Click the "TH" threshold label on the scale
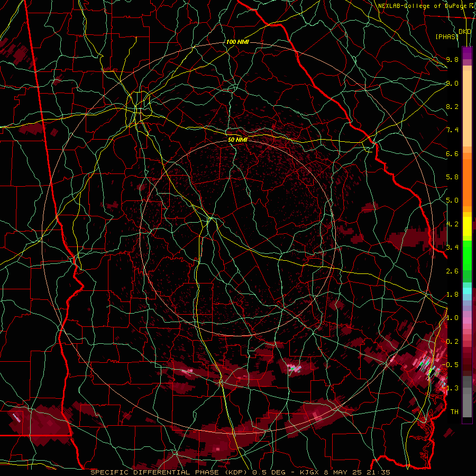The height and width of the screenshot is (476, 476). [454, 412]
